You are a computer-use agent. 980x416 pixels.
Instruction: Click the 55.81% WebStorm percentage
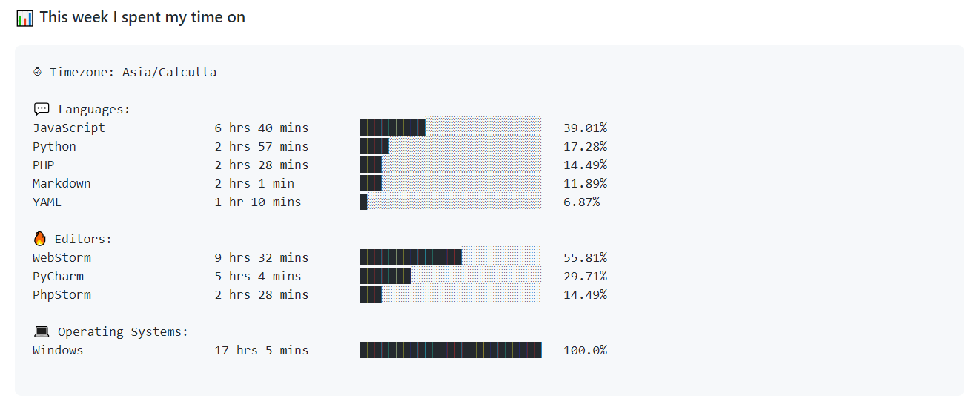coord(585,257)
